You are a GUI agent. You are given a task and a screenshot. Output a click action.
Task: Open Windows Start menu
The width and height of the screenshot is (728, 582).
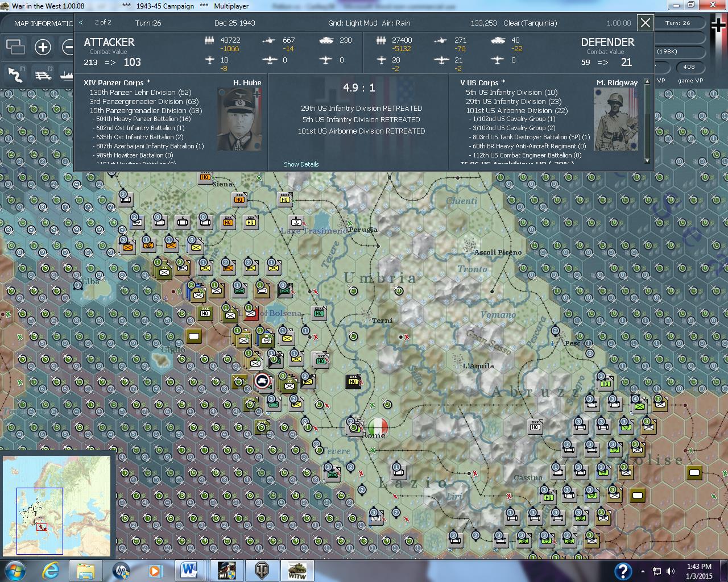pyautogui.click(x=15, y=571)
